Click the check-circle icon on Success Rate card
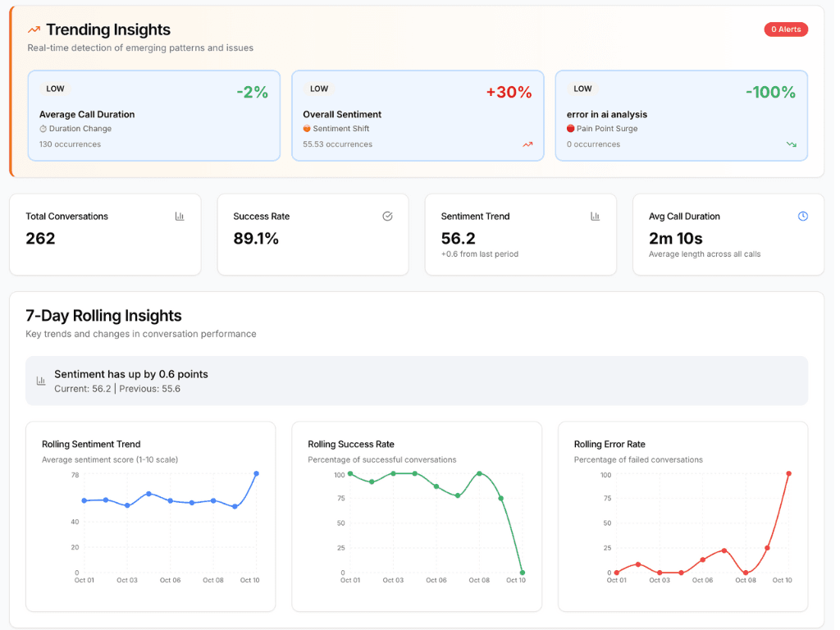 tap(387, 216)
